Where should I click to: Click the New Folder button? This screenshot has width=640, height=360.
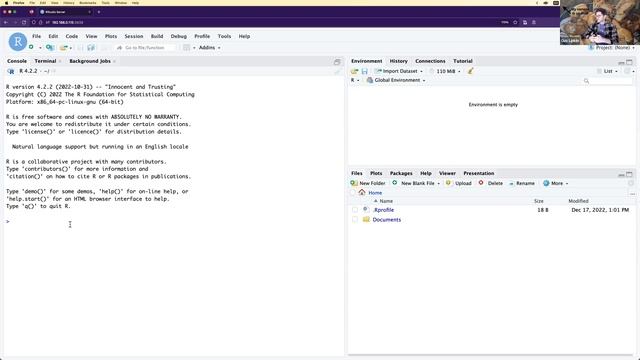click(x=368, y=183)
